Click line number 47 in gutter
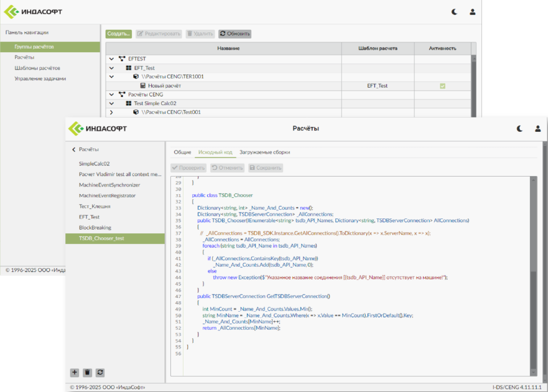This screenshot has height=392, width=548. coord(179,297)
